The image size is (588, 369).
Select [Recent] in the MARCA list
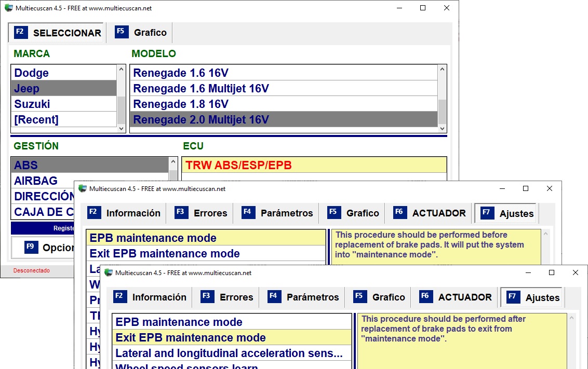(x=64, y=119)
